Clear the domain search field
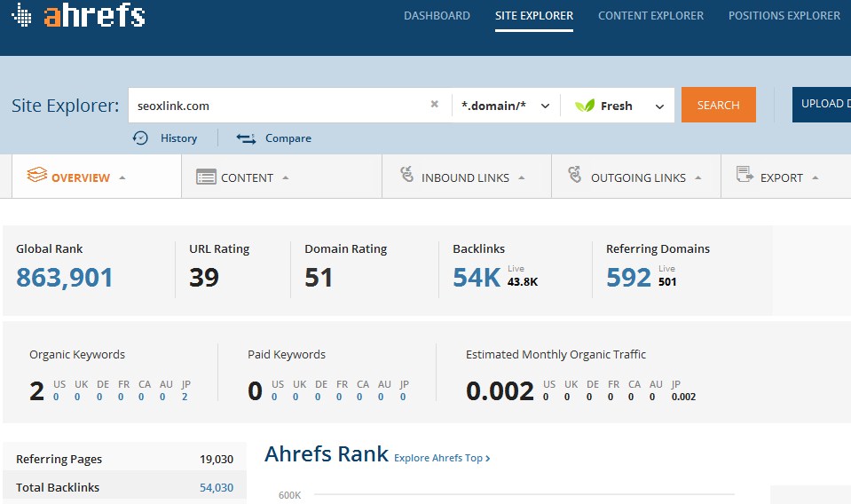Image resolution: width=851 pixels, height=504 pixels. coord(434,105)
